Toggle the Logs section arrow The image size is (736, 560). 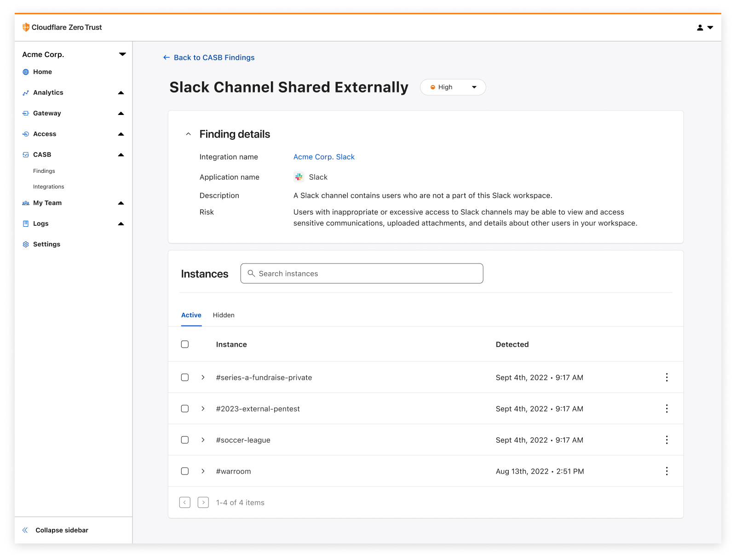(x=121, y=223)
